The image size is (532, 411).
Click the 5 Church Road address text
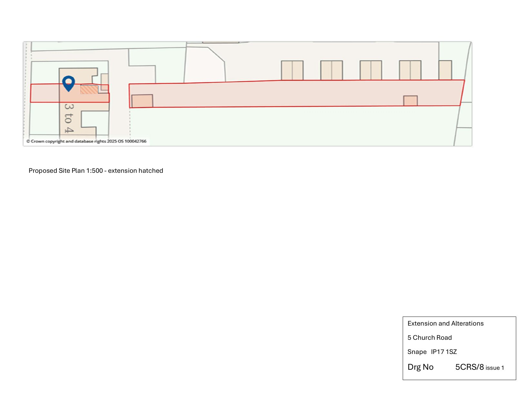[430, 338]
